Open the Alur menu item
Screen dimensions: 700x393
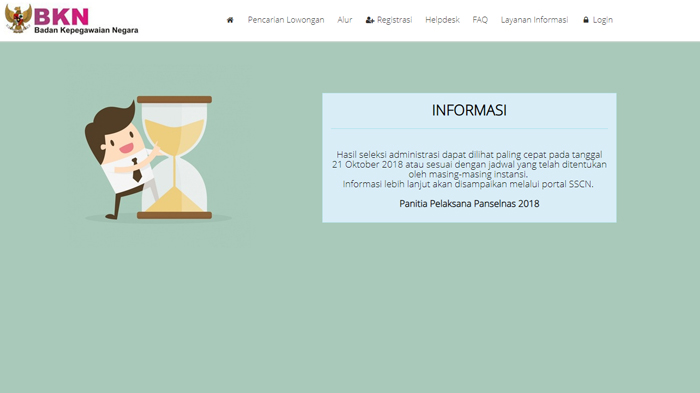(345, 20)
